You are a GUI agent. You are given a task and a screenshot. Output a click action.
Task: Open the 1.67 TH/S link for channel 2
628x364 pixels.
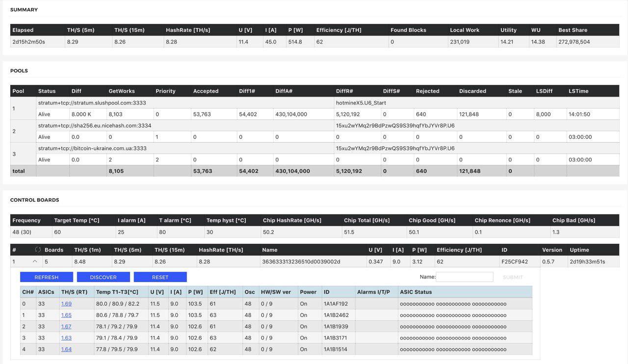click(66, 326)
